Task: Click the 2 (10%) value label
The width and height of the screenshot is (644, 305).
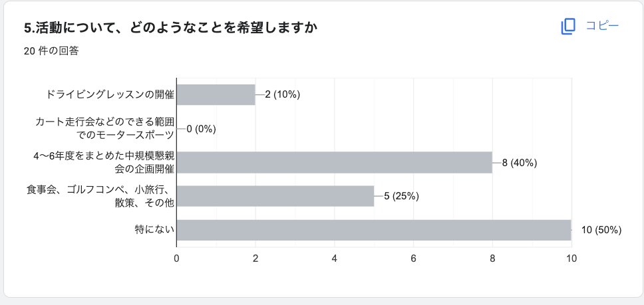Action: pos(283,94)
